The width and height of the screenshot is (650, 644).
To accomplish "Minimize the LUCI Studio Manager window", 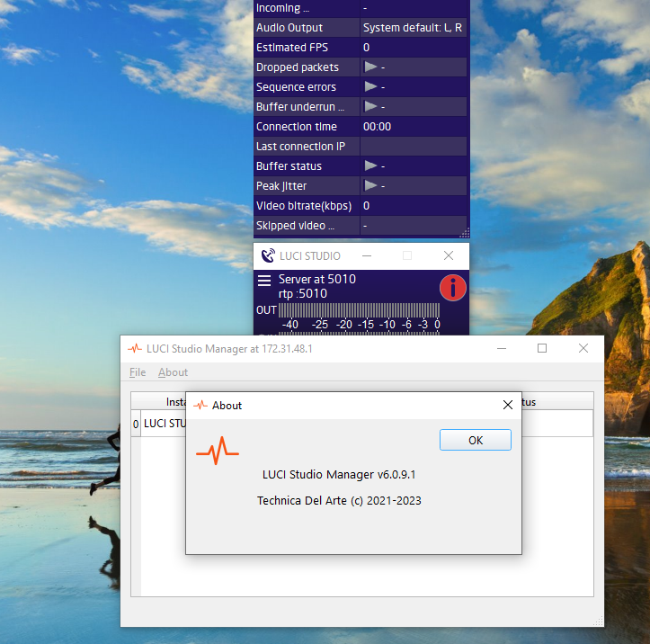I will tap(502, 348).
